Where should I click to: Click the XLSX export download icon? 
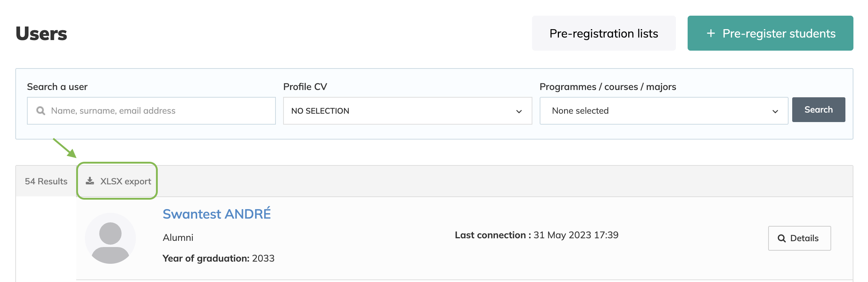tap(90, 181)
